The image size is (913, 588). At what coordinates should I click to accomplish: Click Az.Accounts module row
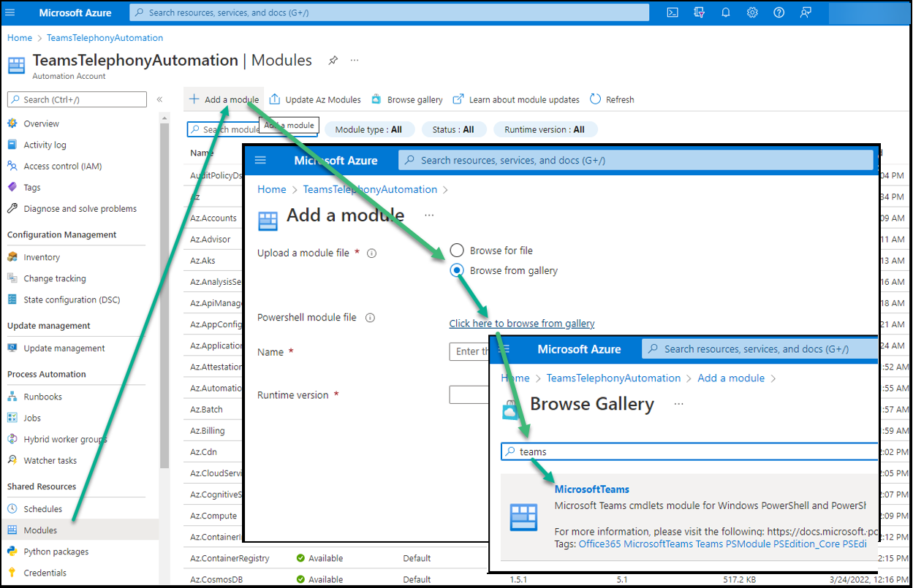(x=213, y=218)
